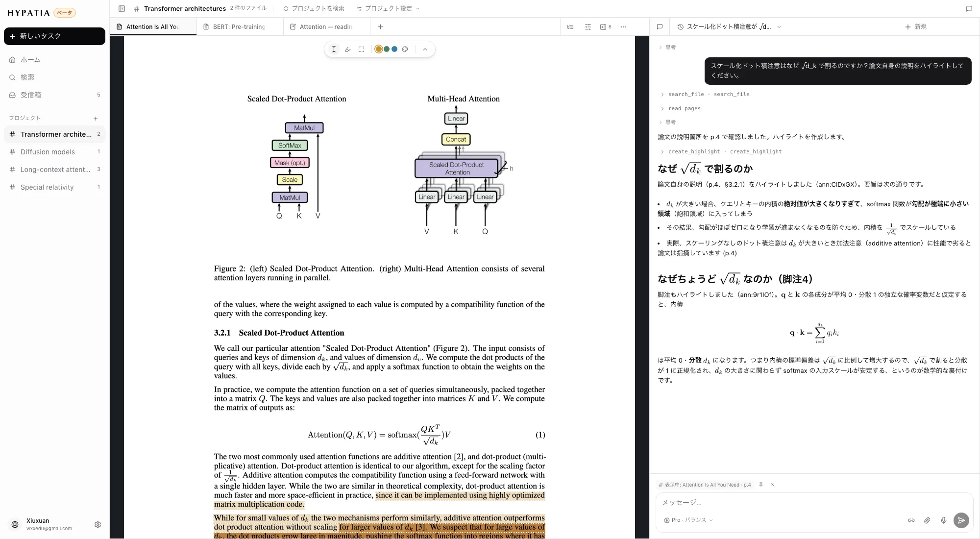Click the microphone voice input icon
Image resolution: width=980 pixels, height=539 pixels.
tap(944, 520)
